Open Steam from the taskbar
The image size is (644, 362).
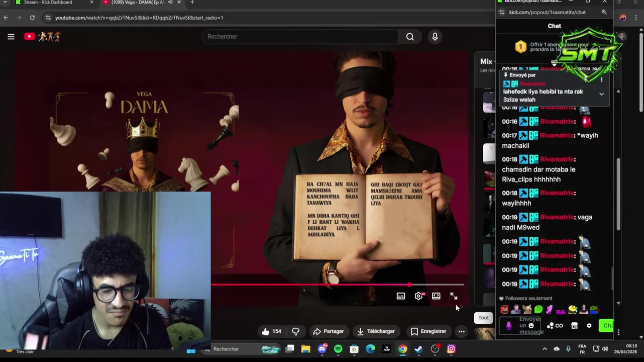click(x=418, y=349)
